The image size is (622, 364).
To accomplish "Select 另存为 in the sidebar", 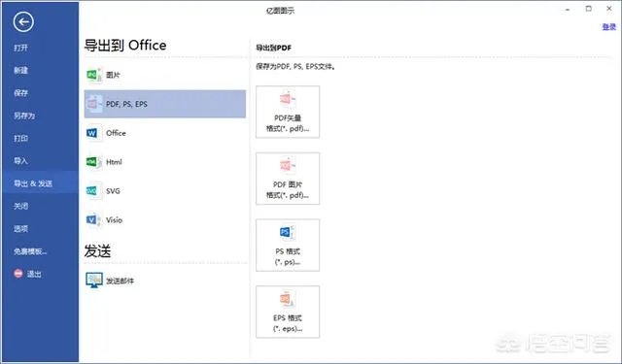I will tap(24, 116).
